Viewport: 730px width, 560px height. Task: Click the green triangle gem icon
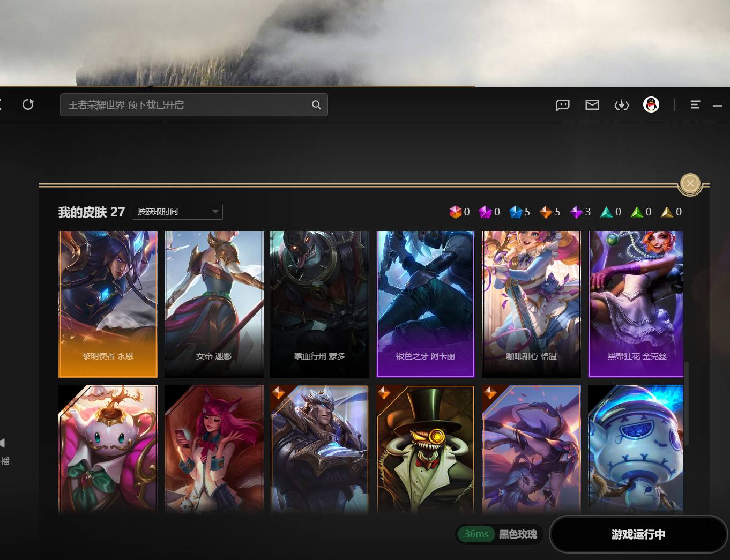pyautogui.click(x=637, y=212)
